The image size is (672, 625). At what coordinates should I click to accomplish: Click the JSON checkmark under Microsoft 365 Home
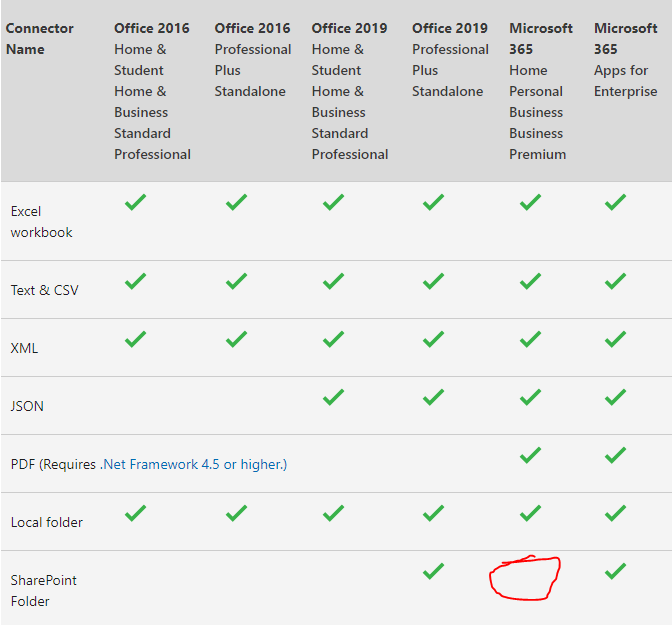tap(531, 397)
